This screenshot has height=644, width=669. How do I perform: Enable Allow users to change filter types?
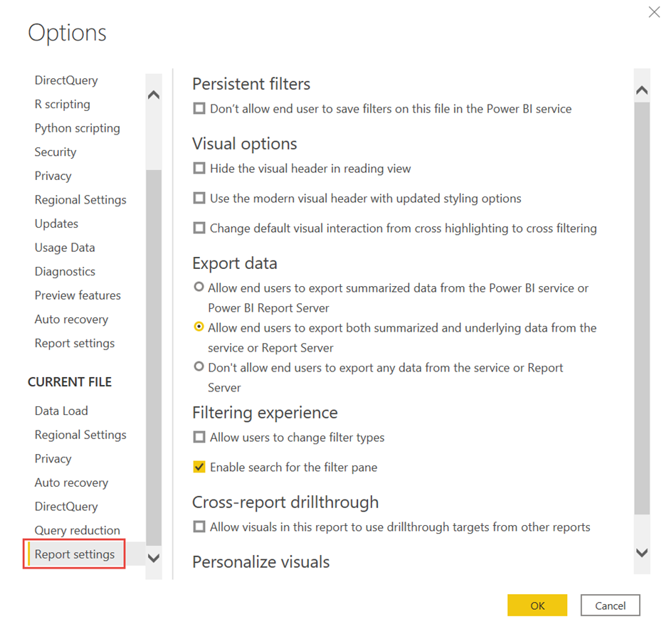[199, 438]
